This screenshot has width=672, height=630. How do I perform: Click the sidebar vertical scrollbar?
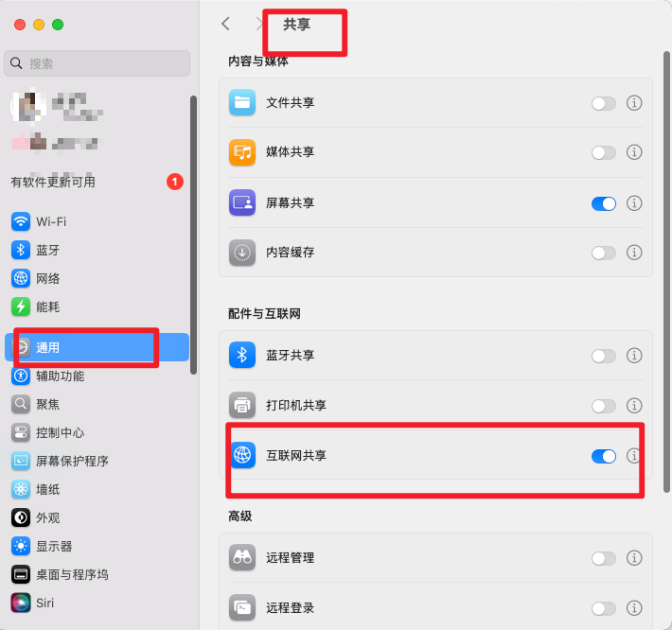coord(193,236)
